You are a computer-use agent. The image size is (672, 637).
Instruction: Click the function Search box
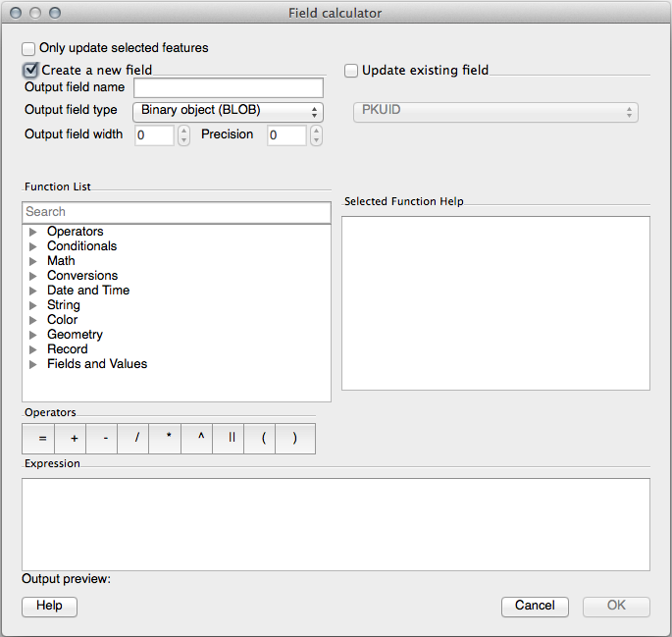(x=177, y=212)
